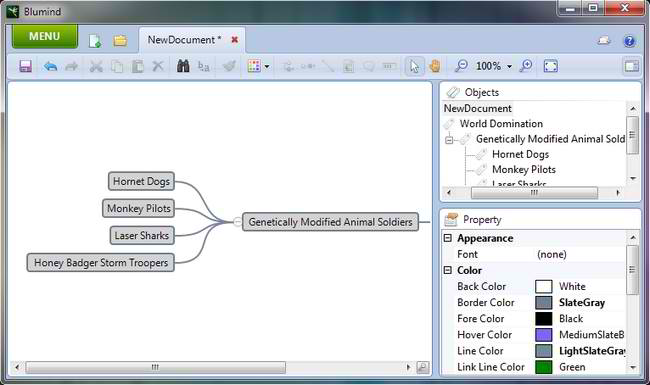The height and width of the screenshot is (385, 650).
Task: Open the green MENU button
Action: click(x=45, y=36)
